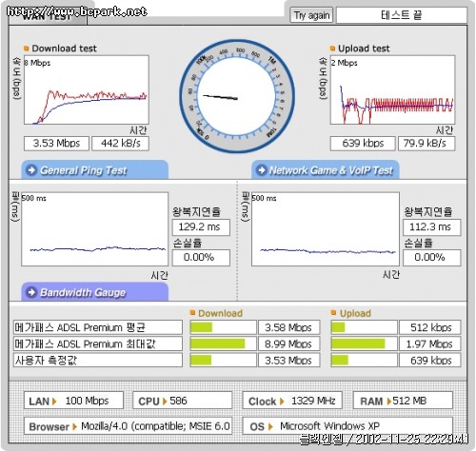Click the orange arrow next to Clock
The width and height of the screenshot is (476, 451).
coord(282,402)
